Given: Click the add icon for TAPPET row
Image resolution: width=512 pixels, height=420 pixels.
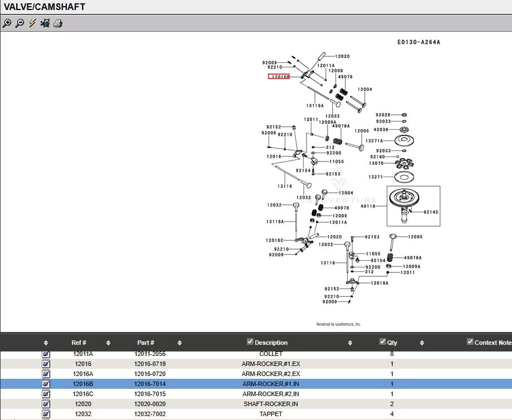Looking at the screenshot, I should tap(46, 414).
